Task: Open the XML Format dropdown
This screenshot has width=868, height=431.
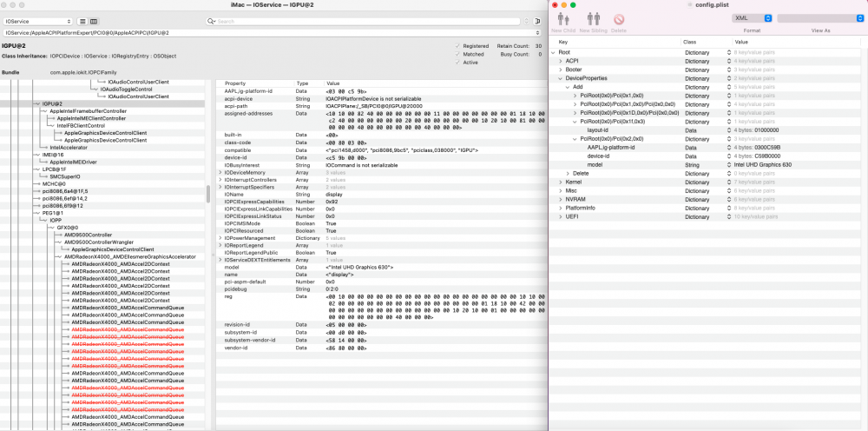Action: (752, 18)
